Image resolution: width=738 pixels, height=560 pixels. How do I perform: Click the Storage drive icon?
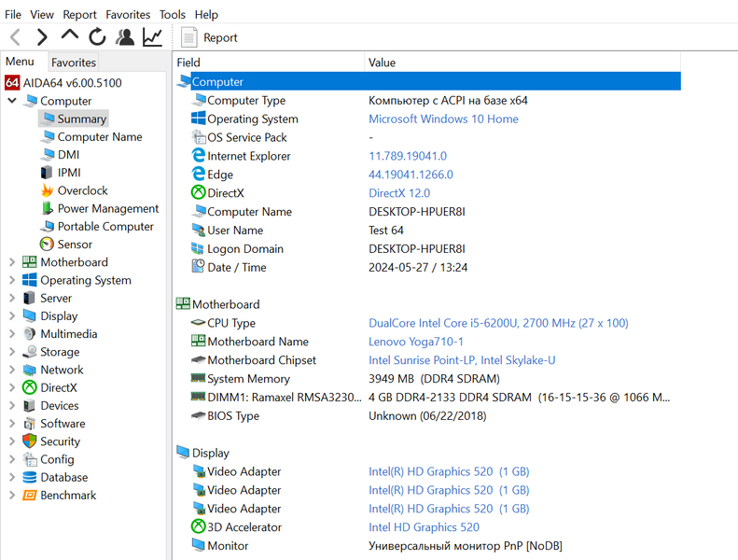coord(30,351)
